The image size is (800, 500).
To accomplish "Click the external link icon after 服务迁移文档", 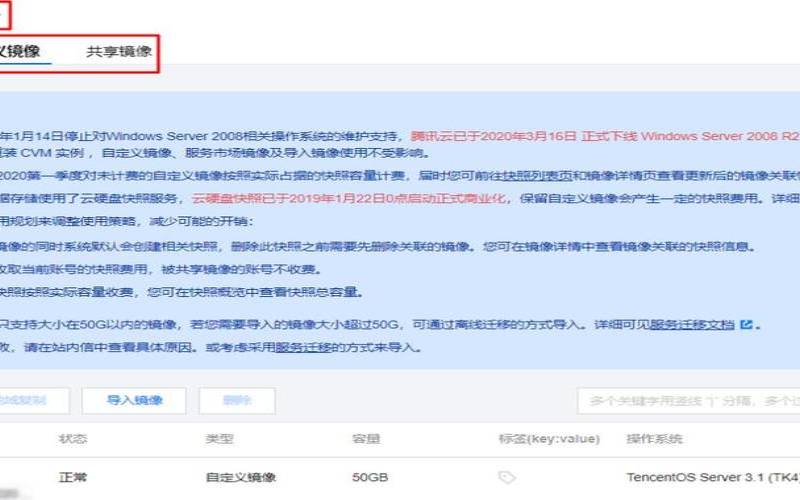I will pos(746,324).
